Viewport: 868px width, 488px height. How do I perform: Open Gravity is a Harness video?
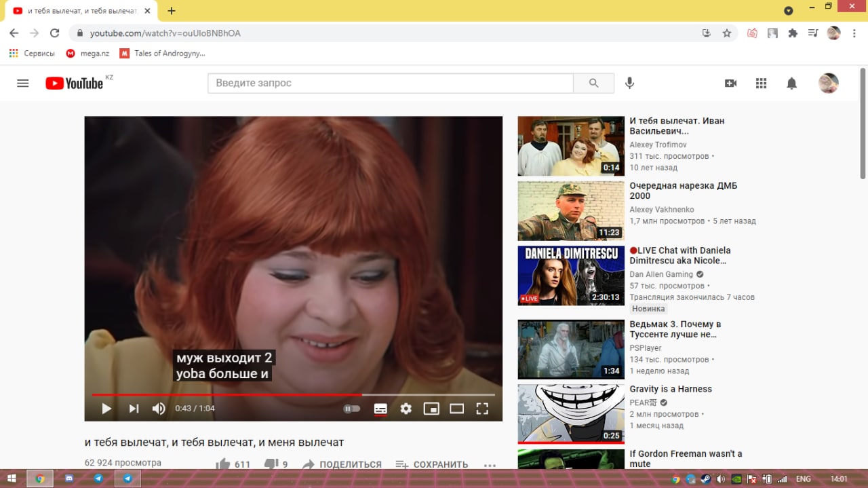point(671,389)
